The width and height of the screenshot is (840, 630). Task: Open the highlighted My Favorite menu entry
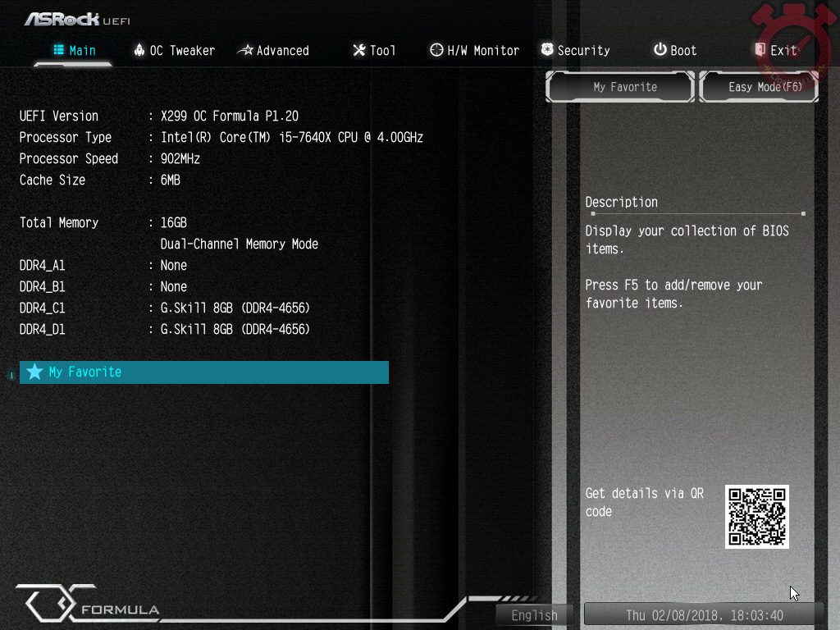[x=203, y=372]
